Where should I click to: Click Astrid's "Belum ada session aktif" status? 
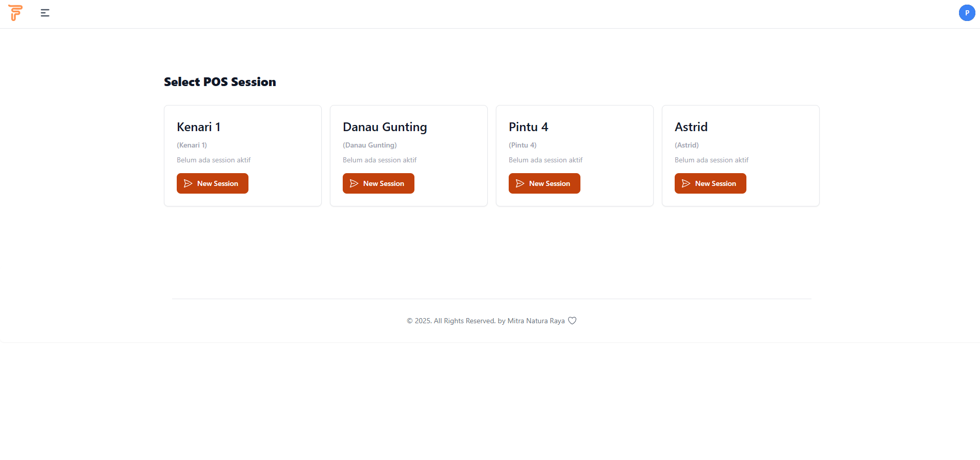[x=711, y=160]
